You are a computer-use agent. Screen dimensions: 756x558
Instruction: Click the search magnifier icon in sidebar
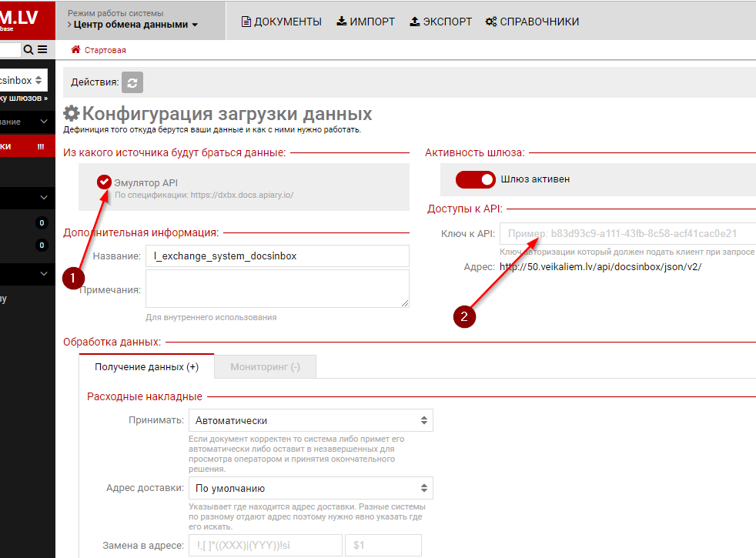[28, 50]
